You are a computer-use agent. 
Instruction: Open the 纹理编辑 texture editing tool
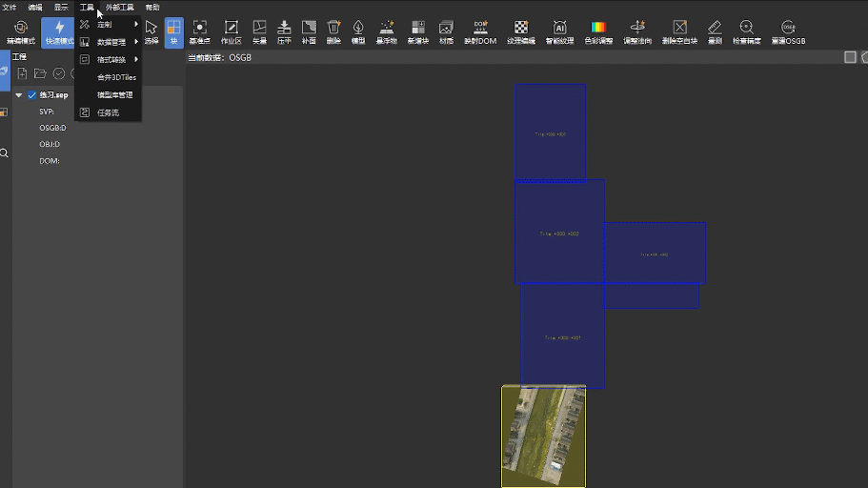[x=520, y=31]
